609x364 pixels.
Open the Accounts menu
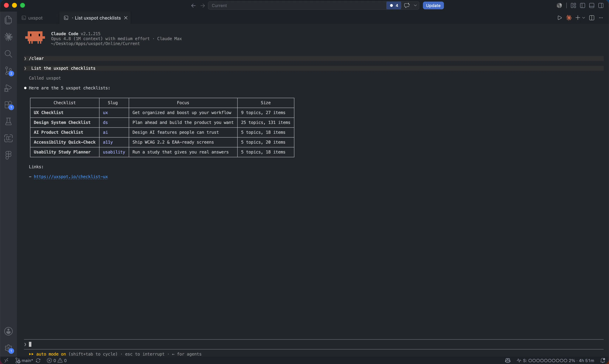click(8, 331)
